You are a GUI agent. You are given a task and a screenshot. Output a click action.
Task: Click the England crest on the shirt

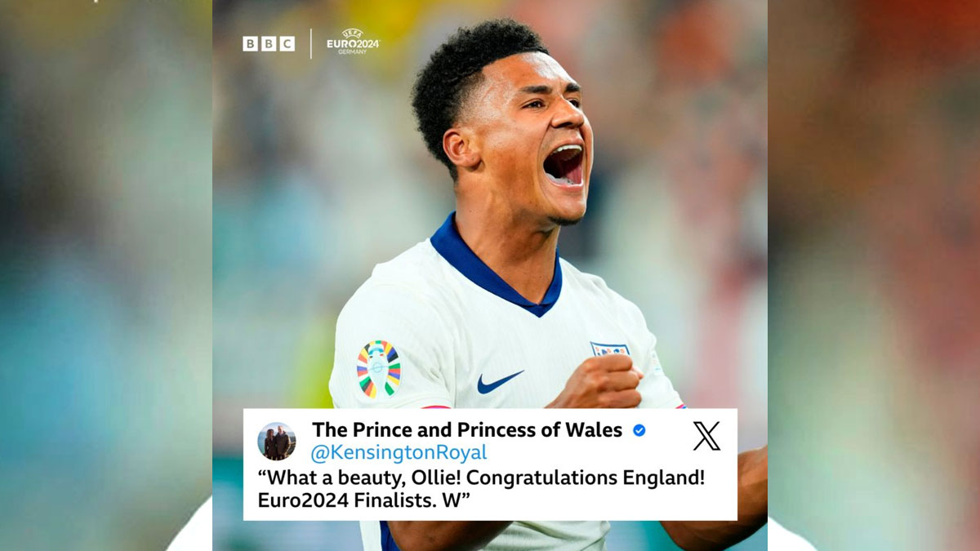610,349
